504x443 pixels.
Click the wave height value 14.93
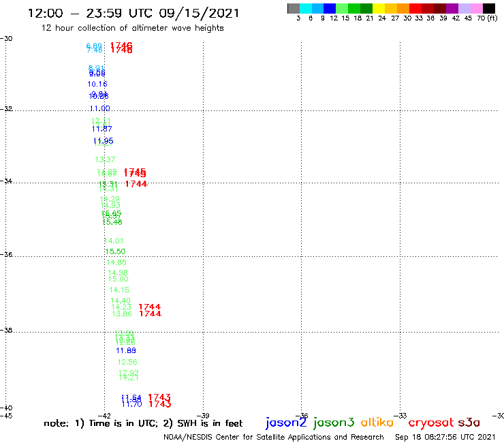pos(110,206)
